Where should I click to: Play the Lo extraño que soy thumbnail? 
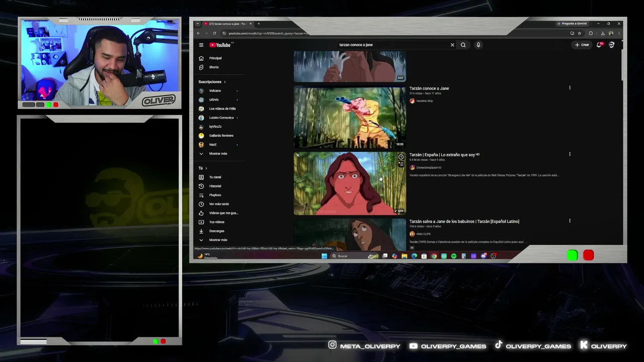click(x=350, y=184)
